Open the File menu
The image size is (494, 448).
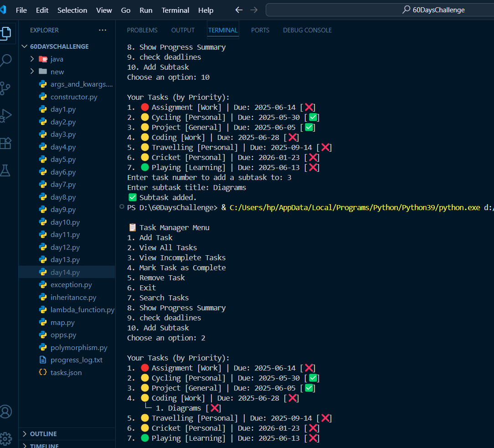[x=21, y=10]
